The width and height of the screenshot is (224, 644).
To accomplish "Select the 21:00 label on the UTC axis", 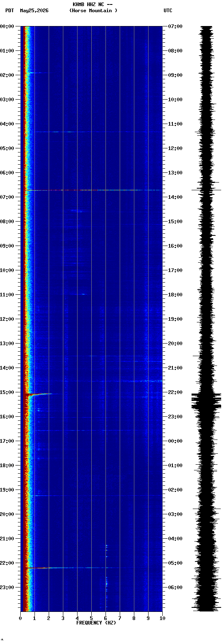I will 175,368.
